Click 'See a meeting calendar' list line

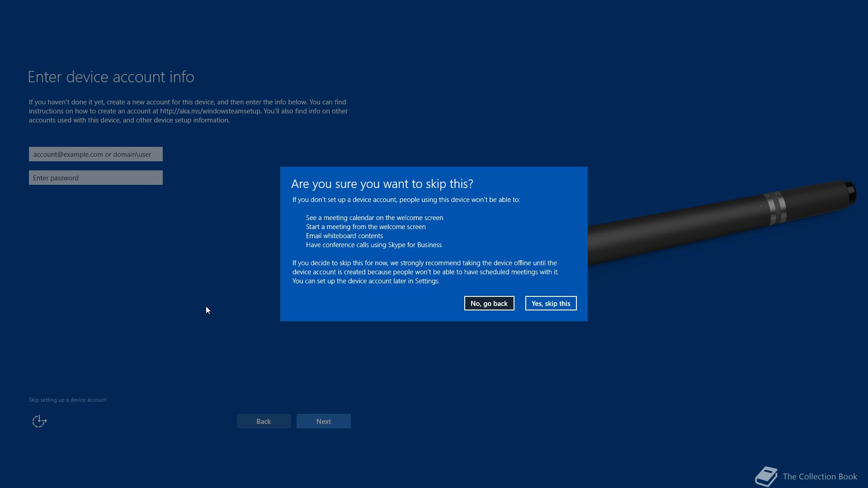(374, 218)
